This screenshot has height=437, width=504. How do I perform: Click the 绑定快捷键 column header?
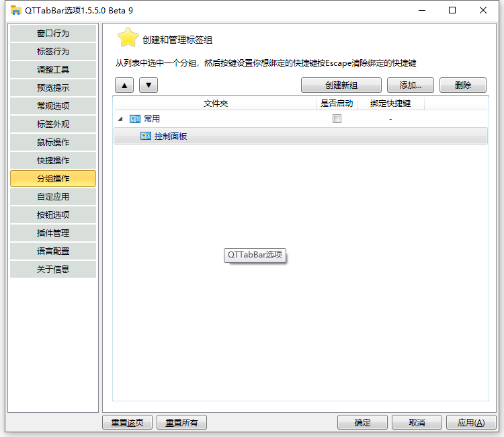390,104
